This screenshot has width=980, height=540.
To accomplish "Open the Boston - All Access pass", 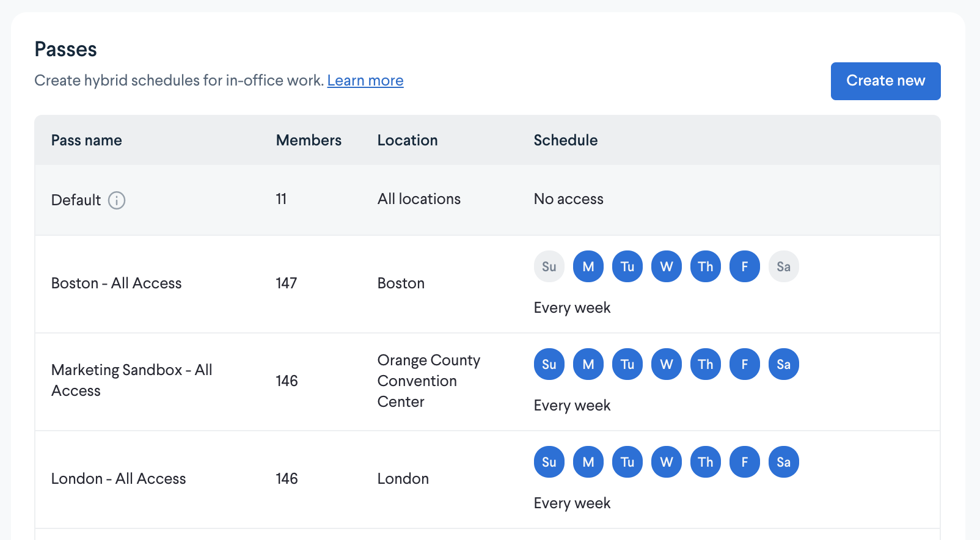I will pos(117,283).
